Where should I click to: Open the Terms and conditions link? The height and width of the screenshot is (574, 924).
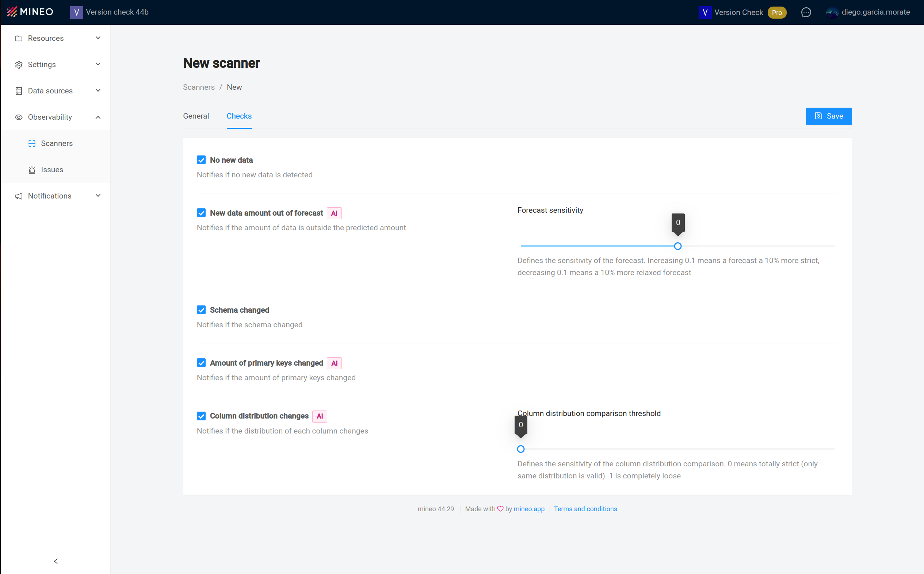click(585, 509)
